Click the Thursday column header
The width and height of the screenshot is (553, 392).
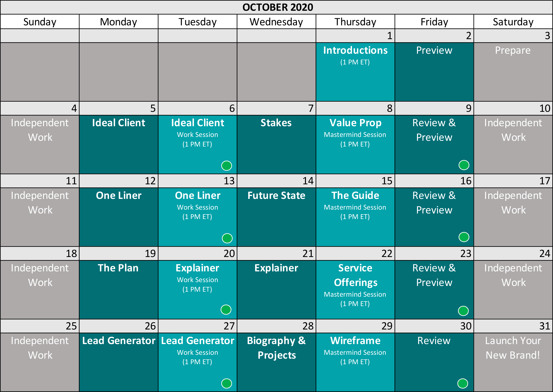coord(355,22)
